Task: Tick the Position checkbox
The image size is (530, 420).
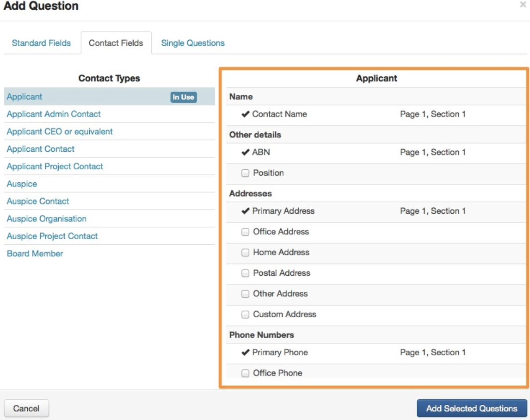Action: 246,173
